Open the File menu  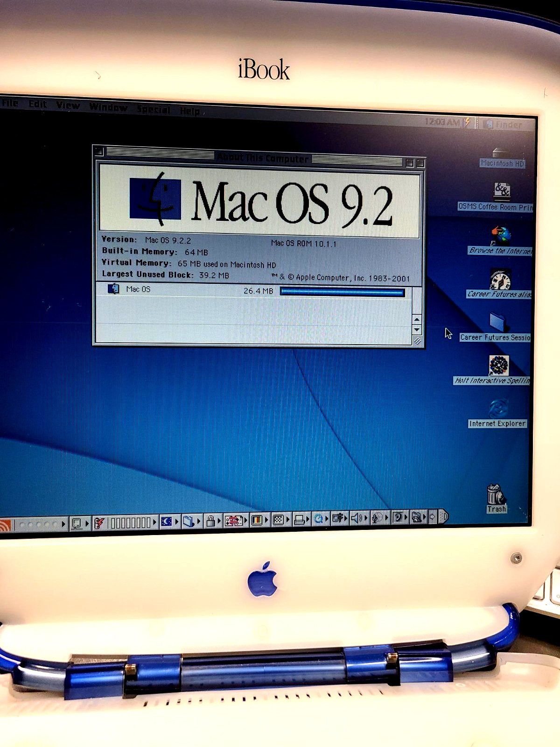coord(9,103)
